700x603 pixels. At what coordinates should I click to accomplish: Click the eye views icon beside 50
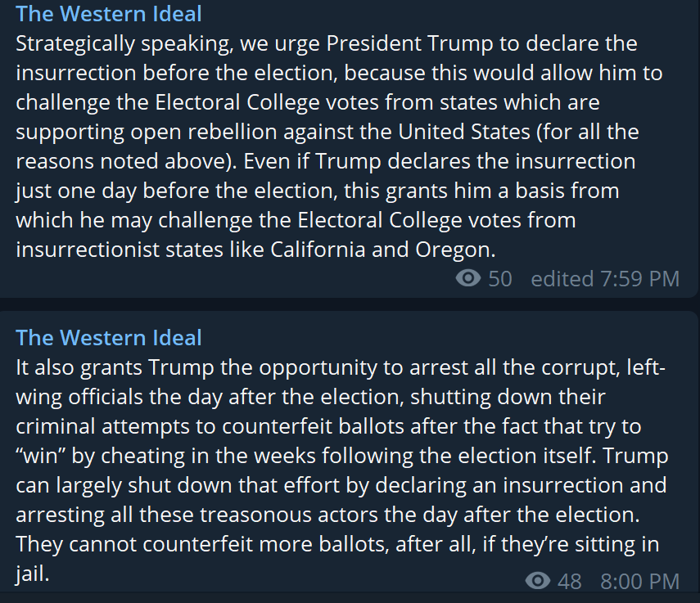pyautogui.click(x=467, y=279)
